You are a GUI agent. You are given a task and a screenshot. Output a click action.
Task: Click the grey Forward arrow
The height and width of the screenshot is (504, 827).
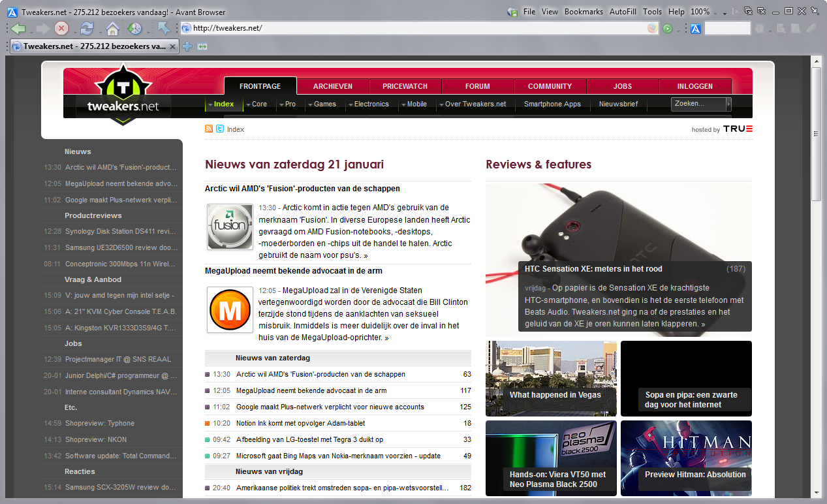tap(42, 28)
